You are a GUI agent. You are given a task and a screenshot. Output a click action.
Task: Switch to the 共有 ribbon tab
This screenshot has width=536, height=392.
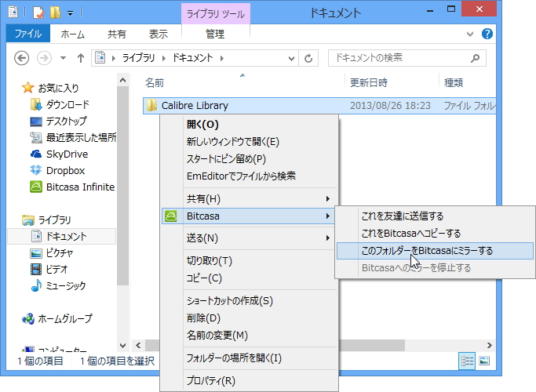point(117,34)
